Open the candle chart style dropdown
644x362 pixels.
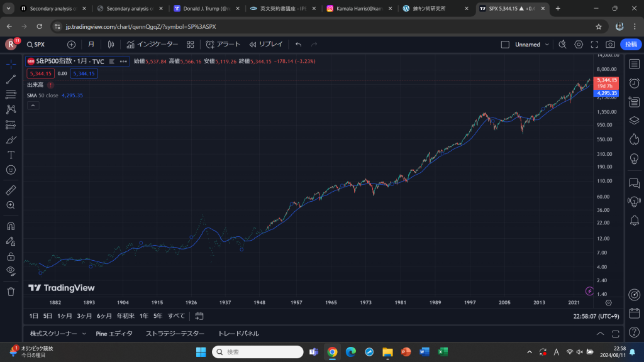coord(109,45)
